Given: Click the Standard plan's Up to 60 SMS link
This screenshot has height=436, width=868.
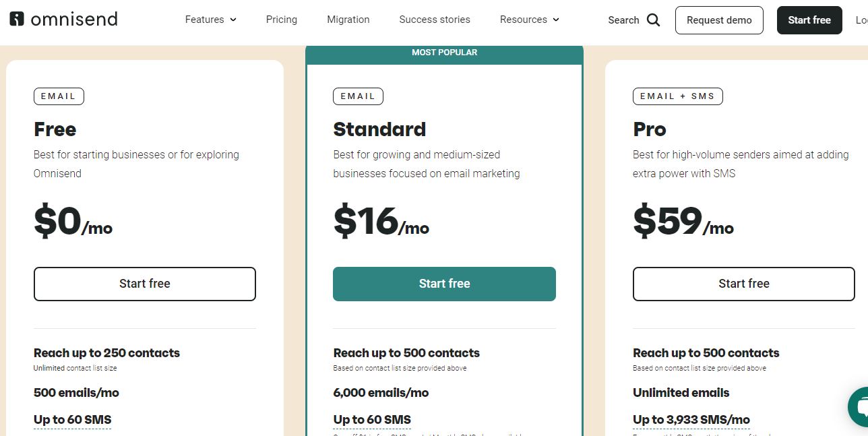Looking at the screenshot, I should point(372,419).
